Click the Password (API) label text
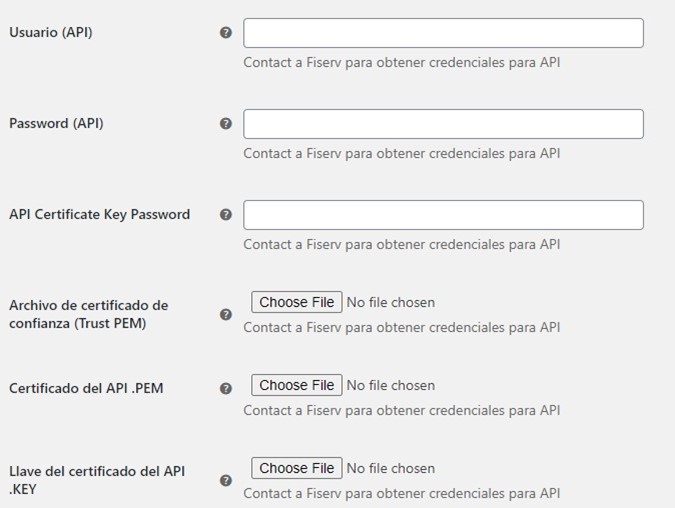Image resolution: width=675 pixels, height=508 pixels. click(56, 124)
